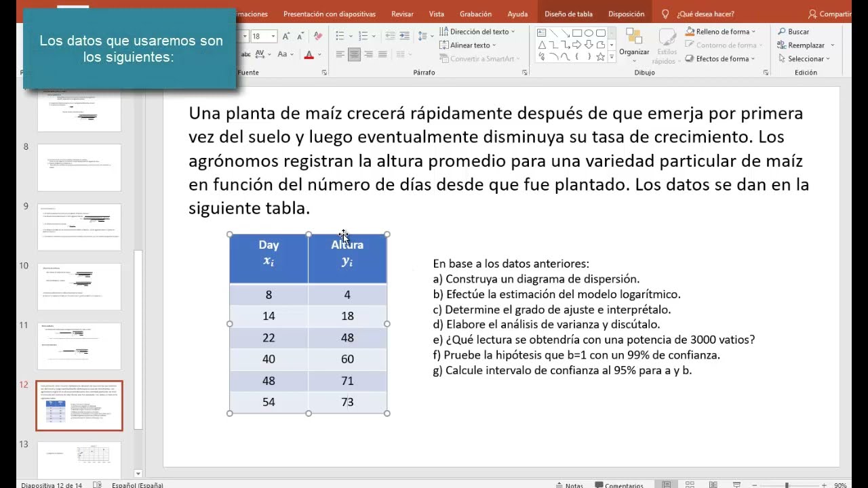The height and width of the screenshot is (488, 868).
Task: Open Presentación con diapositivas tab
Action: point(330,14)
